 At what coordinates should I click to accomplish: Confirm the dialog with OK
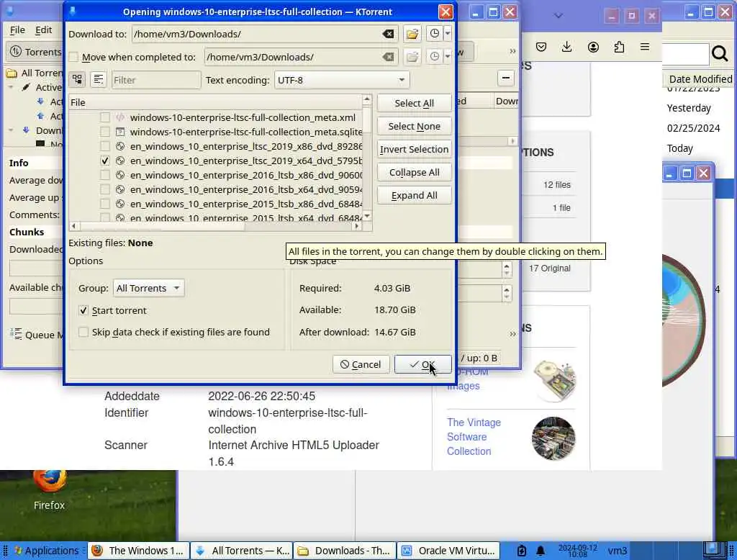tap(422, 364)
